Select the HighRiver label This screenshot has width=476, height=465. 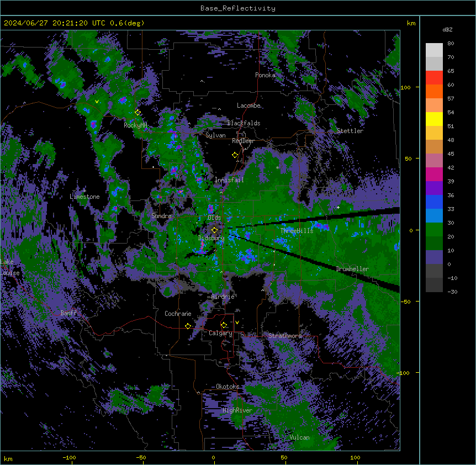[237, 410]
